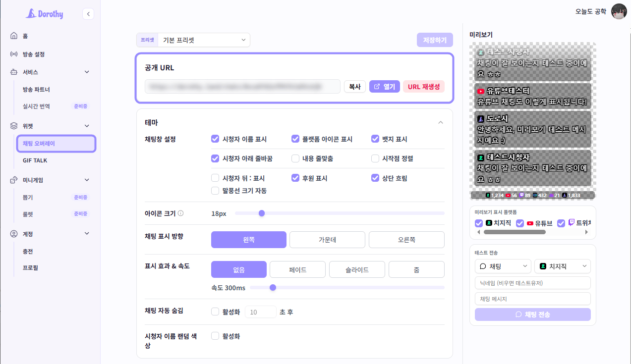Toggle 뱃지 표시 checkbox

click(x=375, y=139)
